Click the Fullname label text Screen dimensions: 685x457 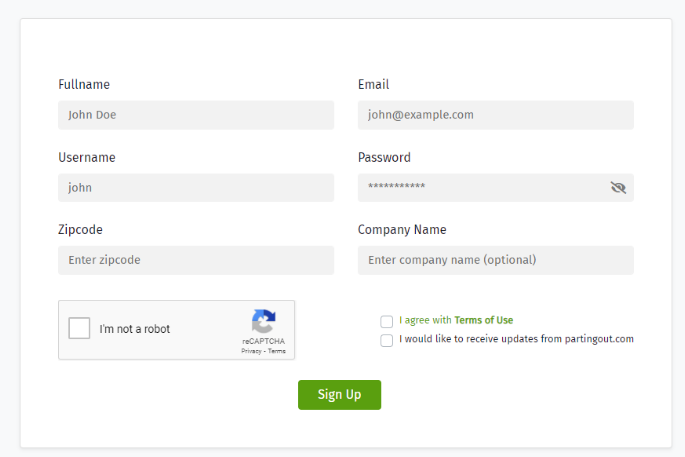(84, 85)
